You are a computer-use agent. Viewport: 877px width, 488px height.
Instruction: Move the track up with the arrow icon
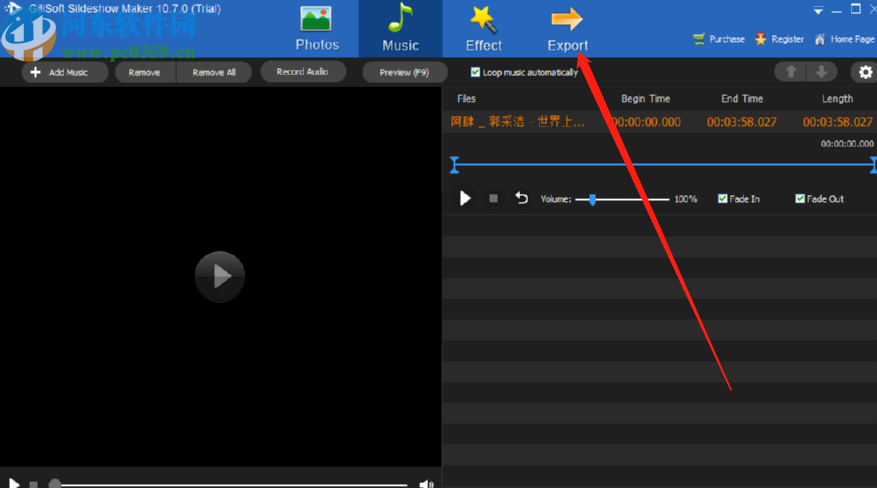click(x=790, y=72)
